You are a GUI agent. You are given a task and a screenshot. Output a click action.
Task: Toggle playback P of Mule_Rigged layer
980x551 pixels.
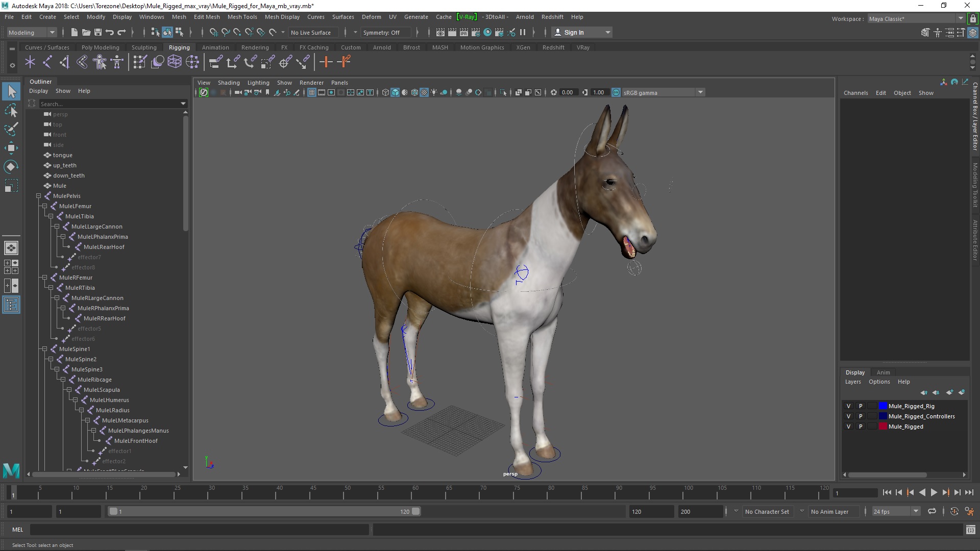[x=861, y=427]
